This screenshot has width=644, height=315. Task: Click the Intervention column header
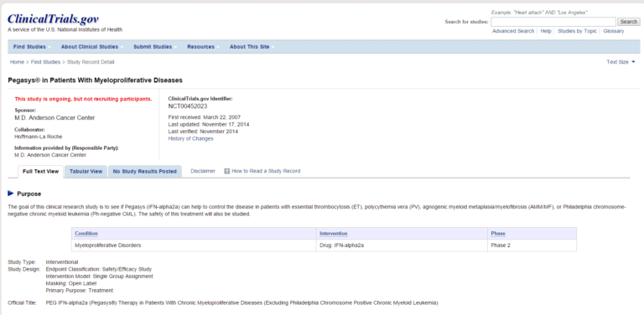[334, 234]
